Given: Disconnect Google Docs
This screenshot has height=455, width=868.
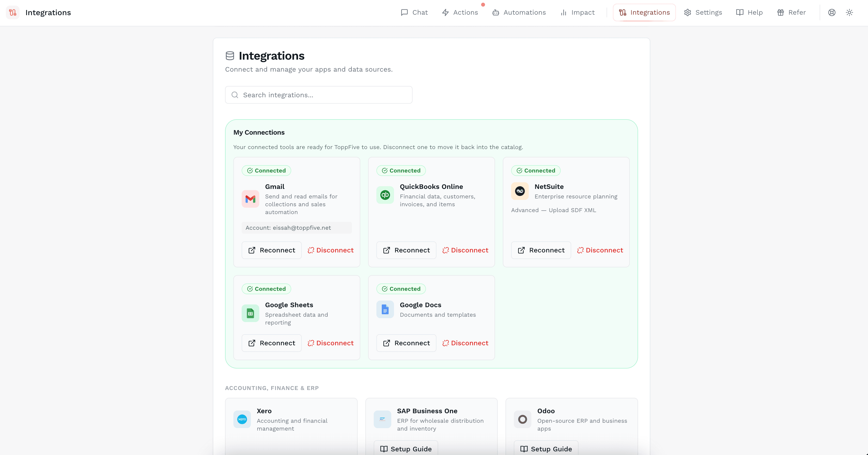Looking at the screenshot, I should coord(465,343).
